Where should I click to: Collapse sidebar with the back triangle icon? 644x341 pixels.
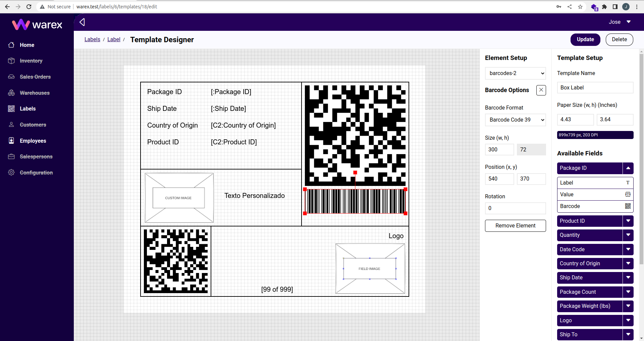(82, 22)
